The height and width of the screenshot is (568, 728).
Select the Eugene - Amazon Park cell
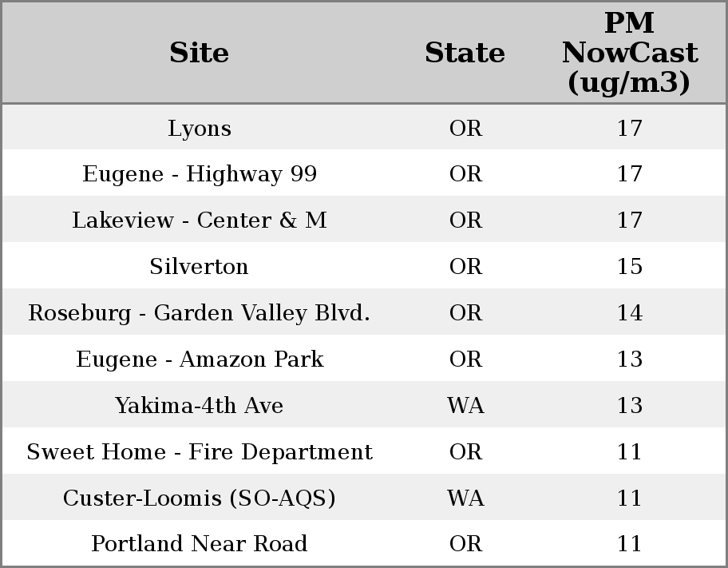pyautogui.click(x=200, y=359)
